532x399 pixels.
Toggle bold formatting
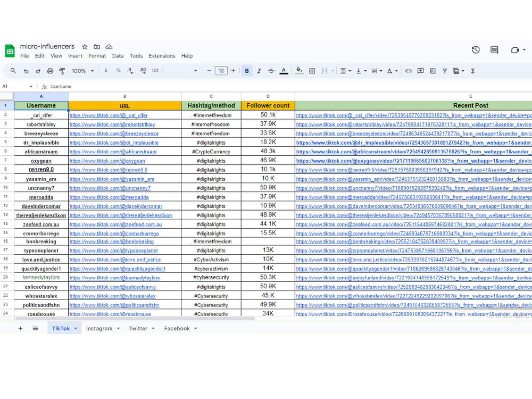tap(246, 70)
